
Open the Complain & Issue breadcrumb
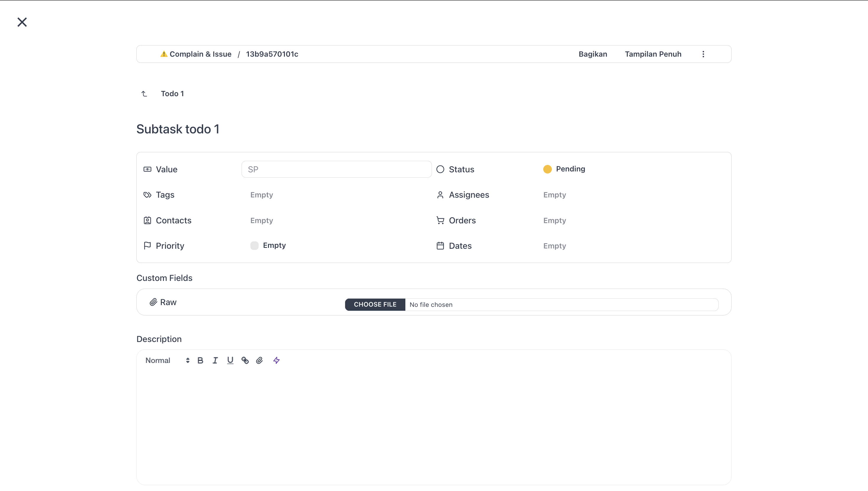pos(196,54)
